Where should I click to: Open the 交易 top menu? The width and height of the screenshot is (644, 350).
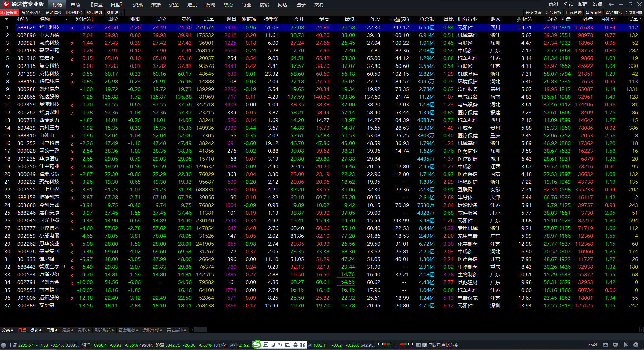point(319,5)
